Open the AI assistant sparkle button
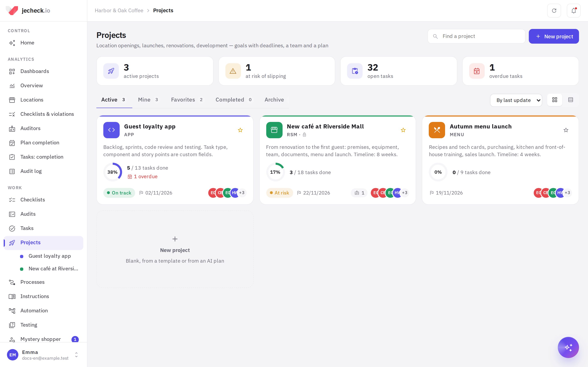Image resolution: width=588 pixels, height=367 pixels. click(x=568, y=347)
